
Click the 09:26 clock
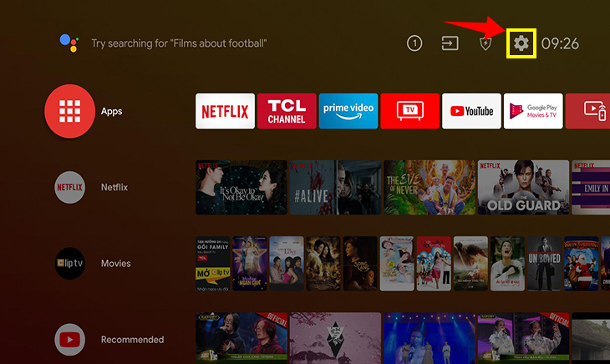560,43
